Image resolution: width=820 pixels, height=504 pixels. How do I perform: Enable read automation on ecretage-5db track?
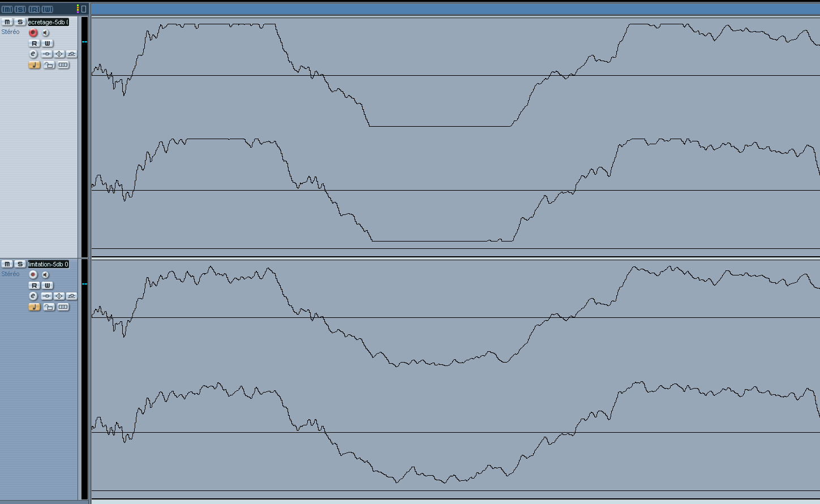(34, 44)
